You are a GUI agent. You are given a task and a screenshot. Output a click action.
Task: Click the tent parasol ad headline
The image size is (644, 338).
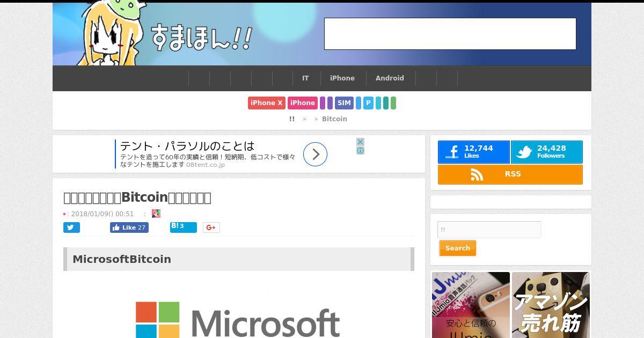pos(187,146)
